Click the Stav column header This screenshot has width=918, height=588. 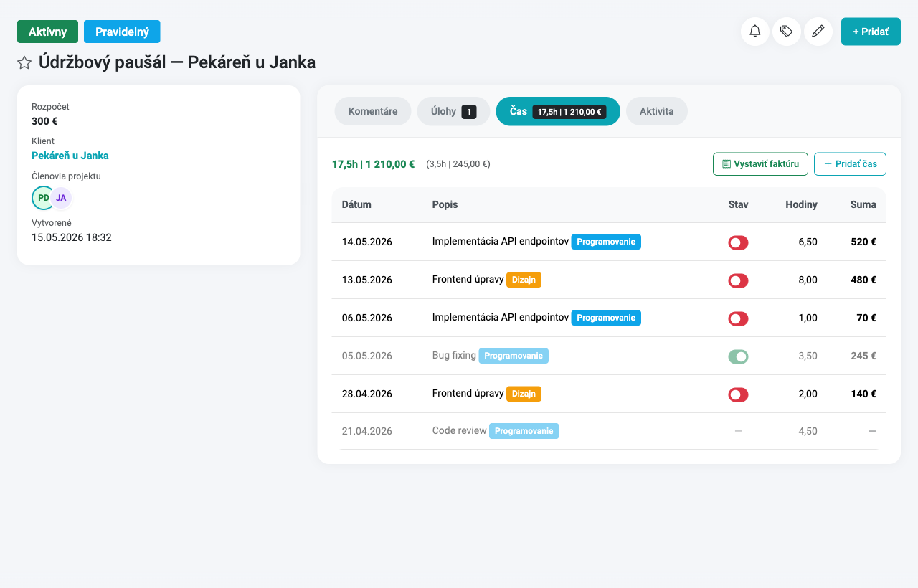click(738, 204)
